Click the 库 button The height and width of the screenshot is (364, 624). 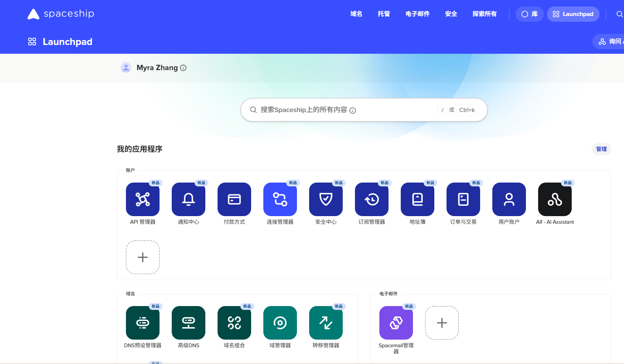click(530, 14)
